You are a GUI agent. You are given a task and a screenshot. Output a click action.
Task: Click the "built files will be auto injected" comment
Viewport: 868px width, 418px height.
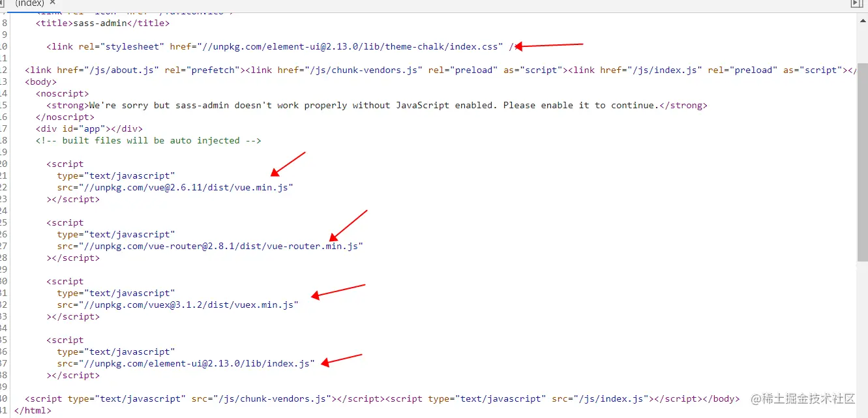tap(149, 140)
